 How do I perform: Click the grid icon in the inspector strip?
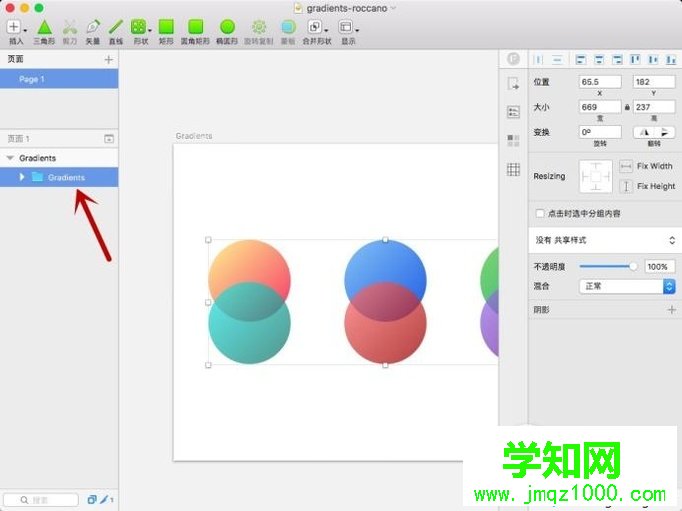(x=513, y=169)
